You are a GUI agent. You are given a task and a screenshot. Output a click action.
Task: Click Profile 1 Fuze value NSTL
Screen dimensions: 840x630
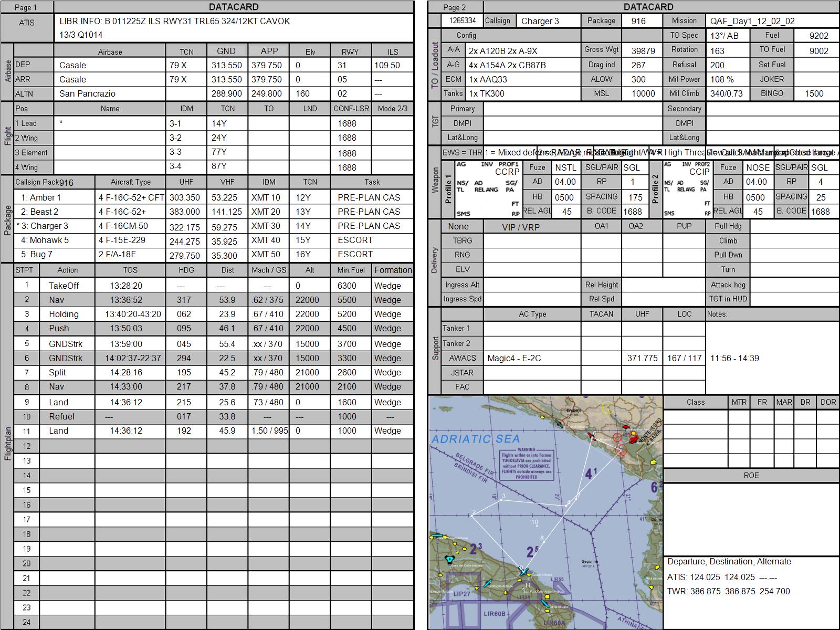pyautogui.click(x=565, y=167)
